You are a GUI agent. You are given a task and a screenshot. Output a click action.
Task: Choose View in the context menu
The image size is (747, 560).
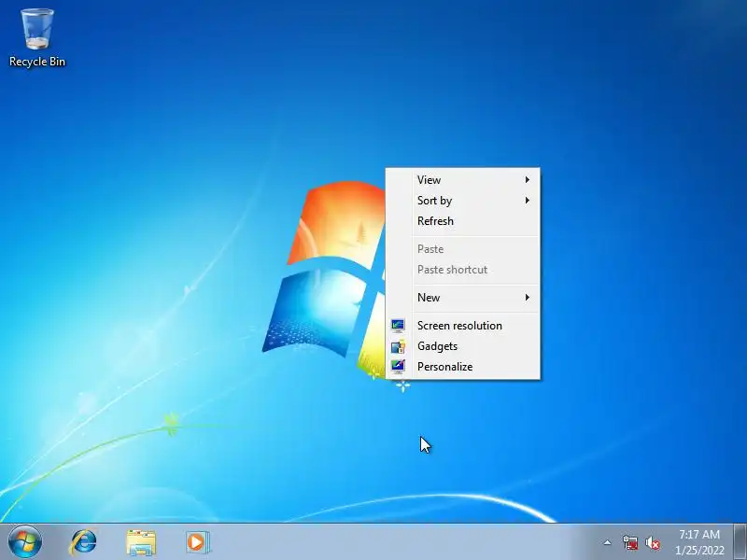(462, 180)
